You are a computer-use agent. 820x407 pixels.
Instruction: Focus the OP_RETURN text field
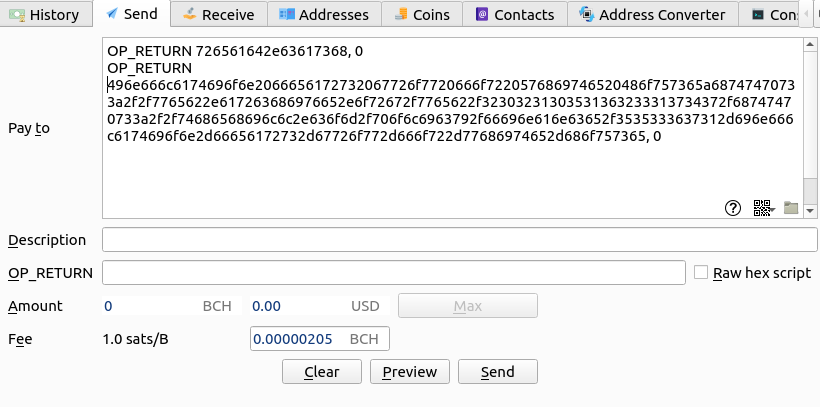click(394, 273)
